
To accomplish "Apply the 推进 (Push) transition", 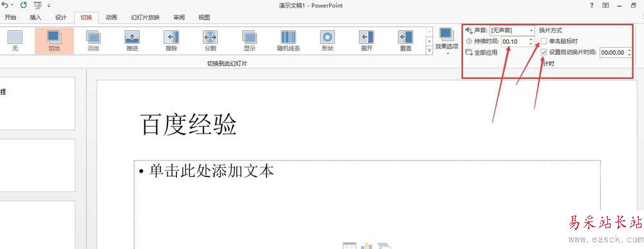I will pos(132,41).
